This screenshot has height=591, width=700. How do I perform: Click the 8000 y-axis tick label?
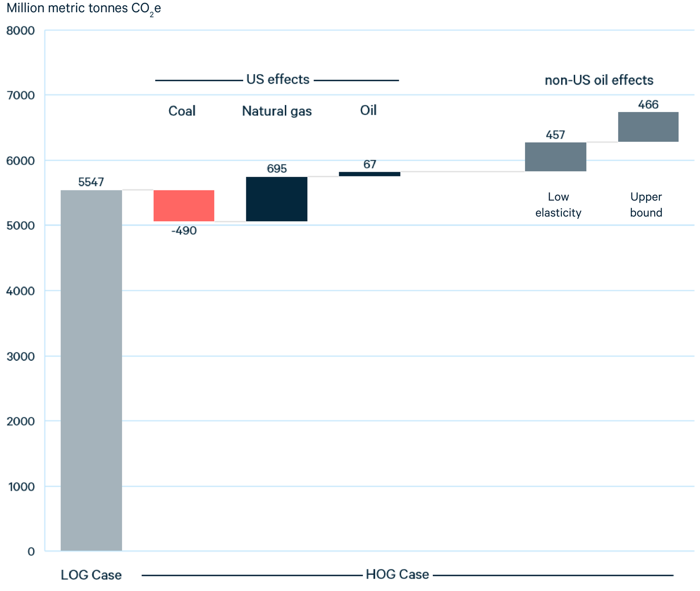[x=21, y=31]
